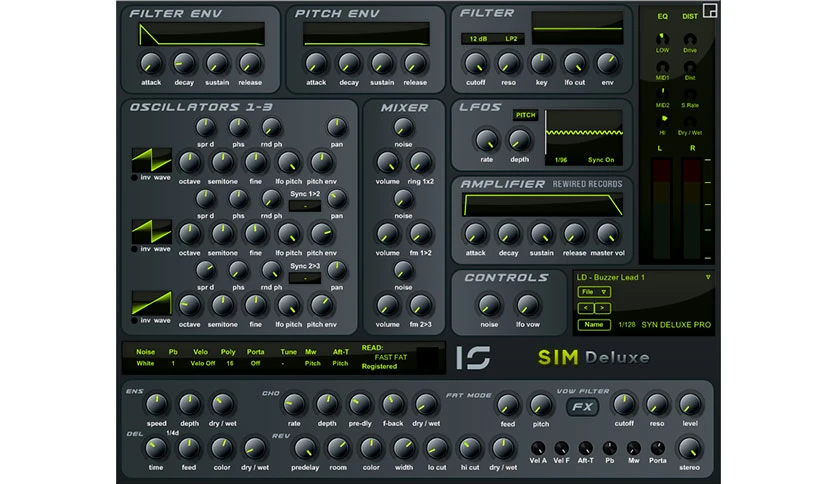Change the LP2 filter type selector
The image size is (836, 484).
(x=511, y=39)
